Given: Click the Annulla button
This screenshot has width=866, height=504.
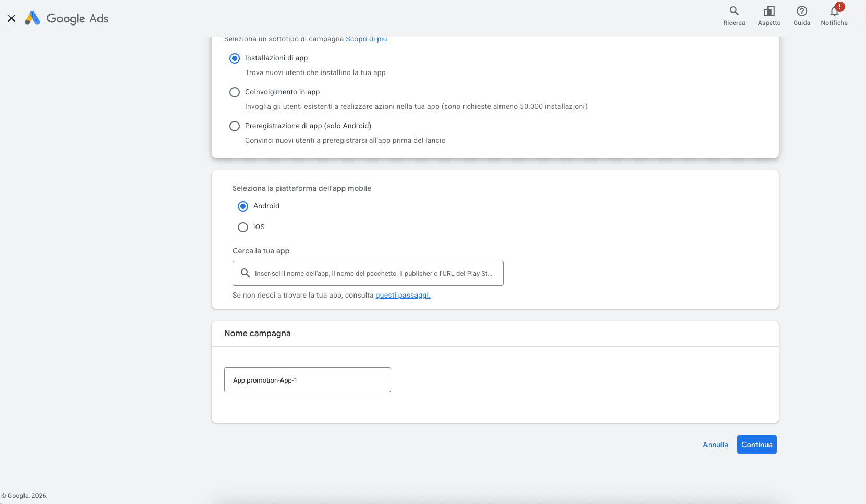Looking at the screenshot, I should 715,445.
